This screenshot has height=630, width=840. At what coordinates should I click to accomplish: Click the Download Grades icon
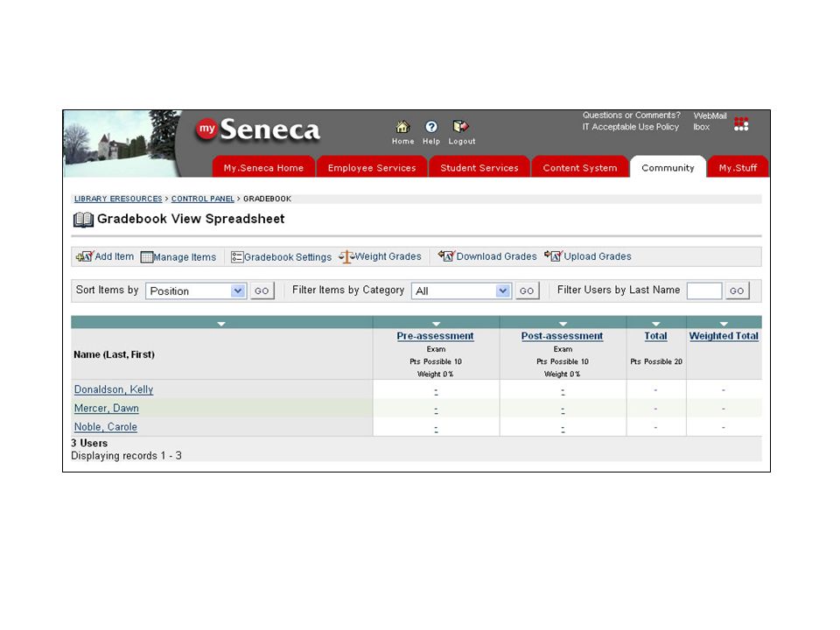(446, 256)
